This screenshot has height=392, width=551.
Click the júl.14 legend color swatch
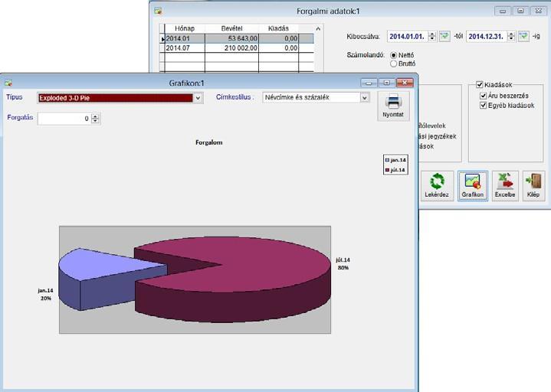click(387, 170)
